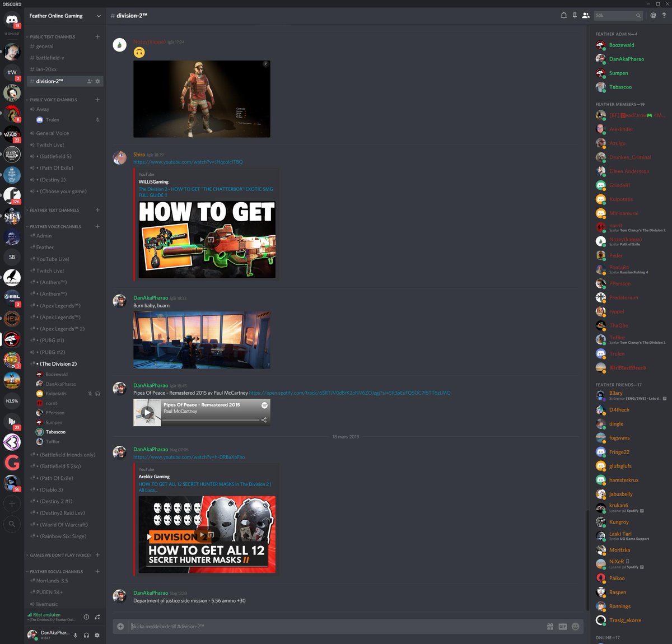Focus the division-2 message input

pyautogui.click(x=336, y=626)
